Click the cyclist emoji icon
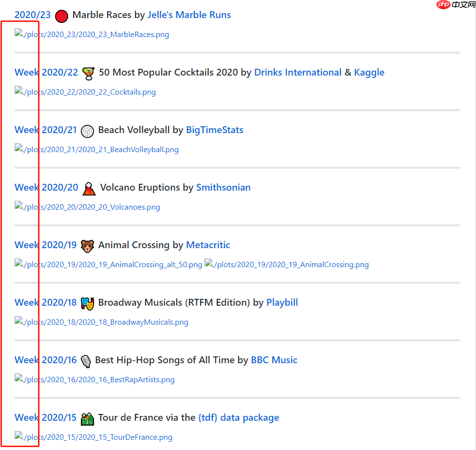This screenshot has width=476, height=450. coord(87,418)
